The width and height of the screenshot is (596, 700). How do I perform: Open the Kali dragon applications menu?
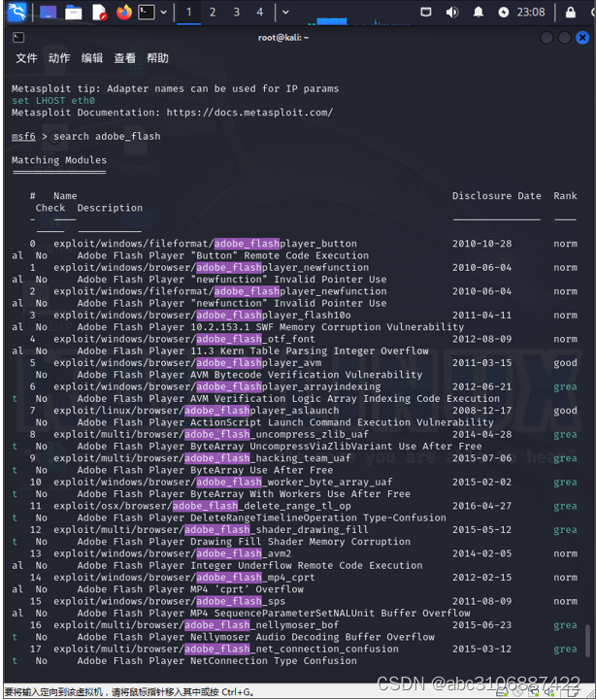(17, 12)
